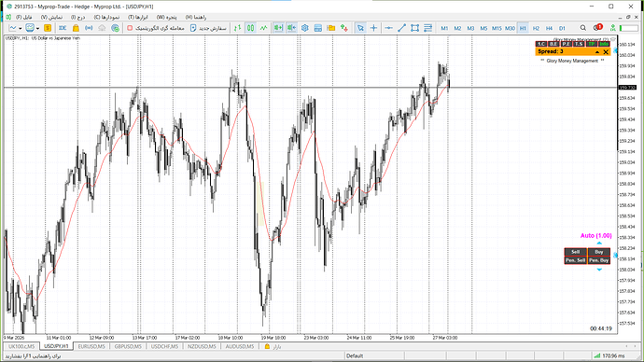This screenshot has width=644, height=362.
Task: Toggle algorithmic trading button
Action: [x=155, y=28]
